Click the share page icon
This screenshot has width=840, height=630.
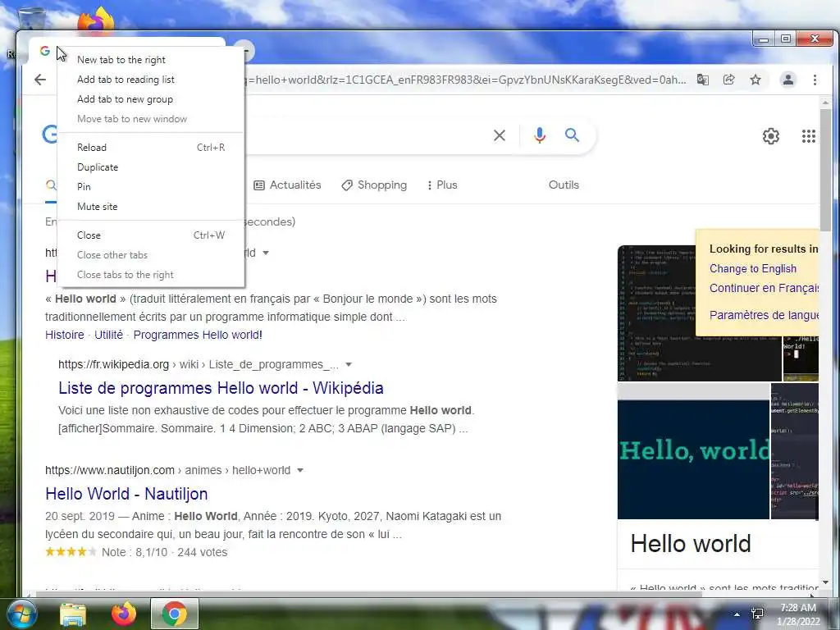pyautogui.click(x=728, y=80)
